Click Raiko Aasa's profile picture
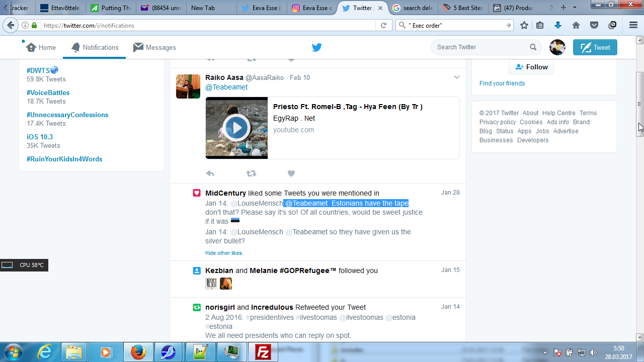The image size is (644, 362). point(188,86)
